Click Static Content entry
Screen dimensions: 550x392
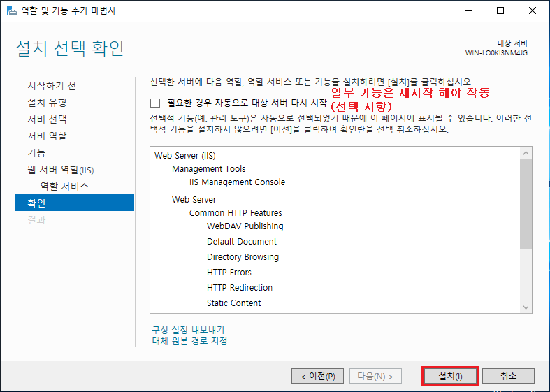pyautogui.click(x=233, y=303)
